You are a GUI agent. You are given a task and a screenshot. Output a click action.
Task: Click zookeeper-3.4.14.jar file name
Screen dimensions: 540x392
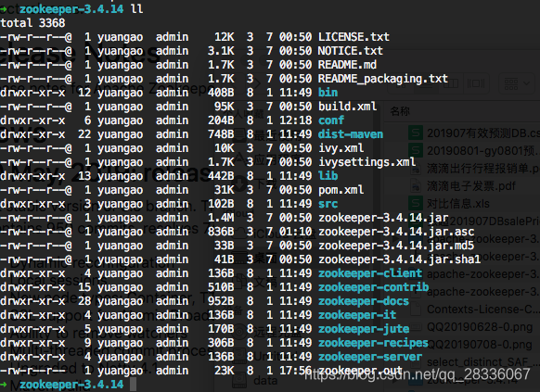pyautogui.click(x=383, y=218)
